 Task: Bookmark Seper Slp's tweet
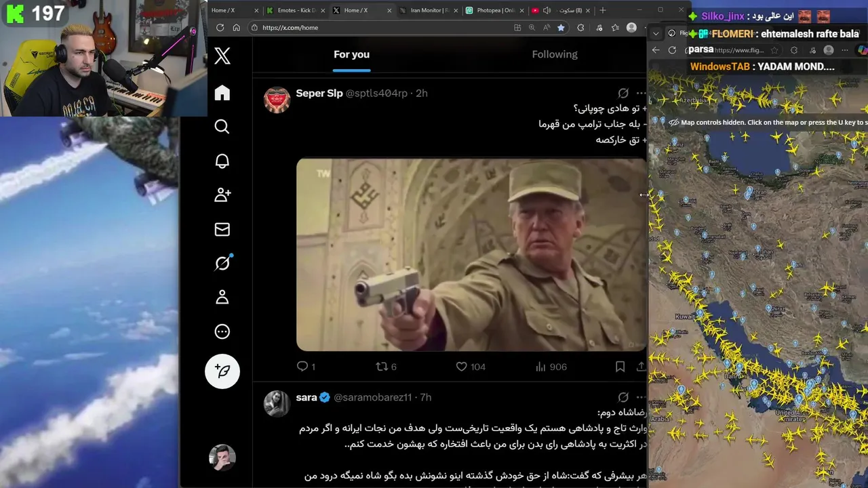tap(620, 367)
